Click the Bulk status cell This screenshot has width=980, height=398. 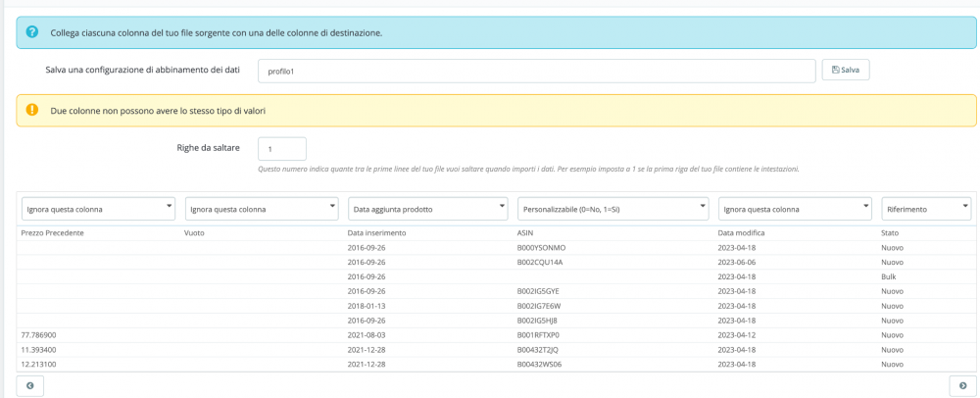tap(888, 276)
